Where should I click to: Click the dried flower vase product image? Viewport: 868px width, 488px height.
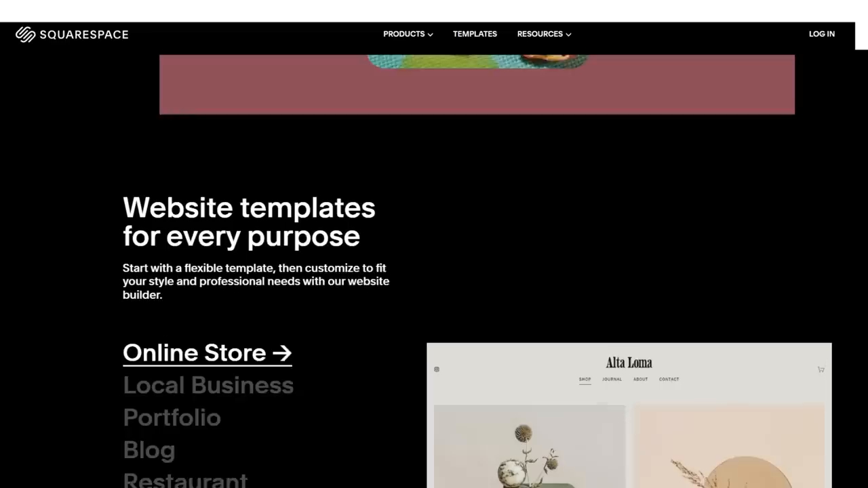click(x=529, y=446)
